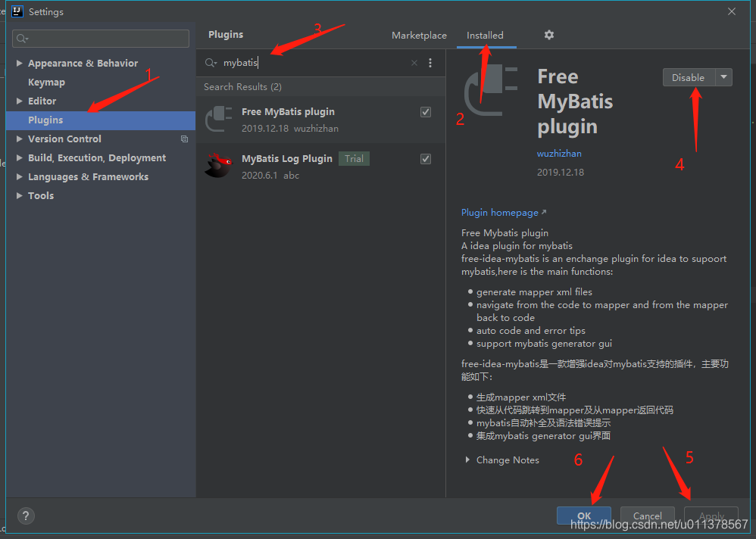Open the three-dot search options menu
Viewport: 756px width, 539px height.
pyautogui.click(x=430, y=63)
